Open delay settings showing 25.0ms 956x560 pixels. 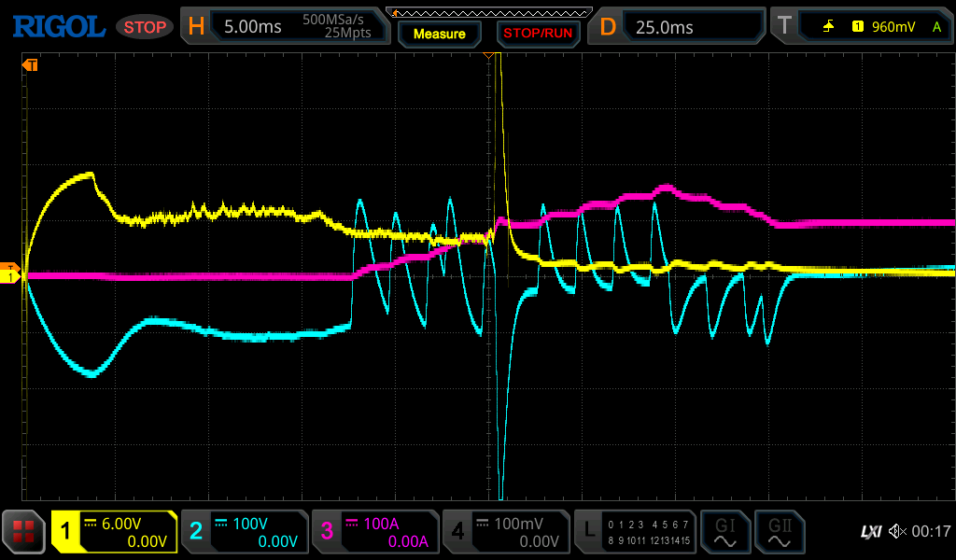(x=676, y=27)
